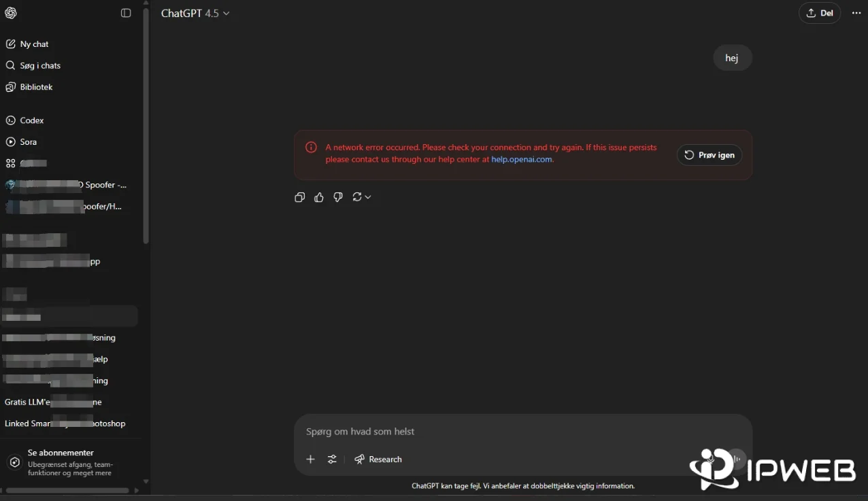The image size is (868, 501).
Task: Click the red error info icon
Action: click(x=311, y=148)
